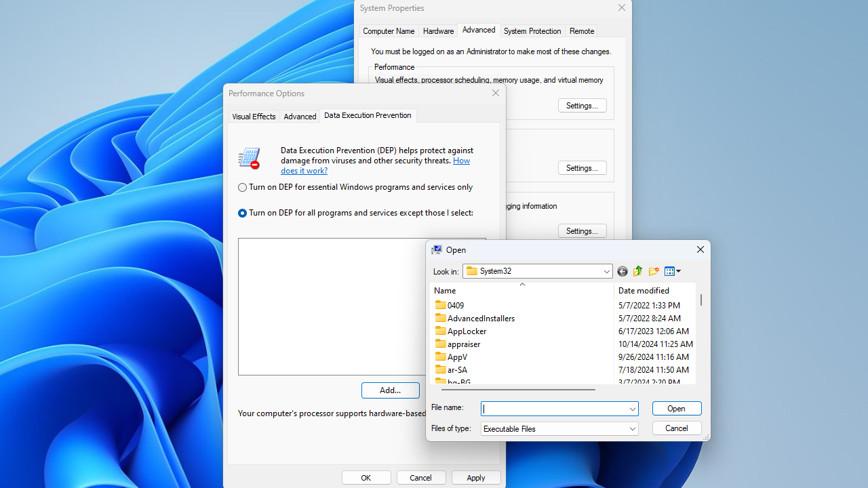
Task: Go back to last visited folder
Action: click(x=623, y=272)
